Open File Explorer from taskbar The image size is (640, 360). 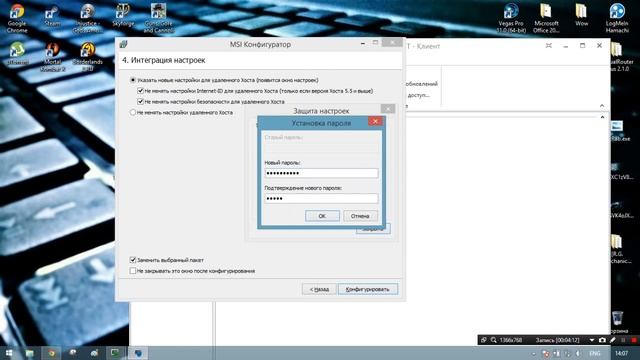29,353
